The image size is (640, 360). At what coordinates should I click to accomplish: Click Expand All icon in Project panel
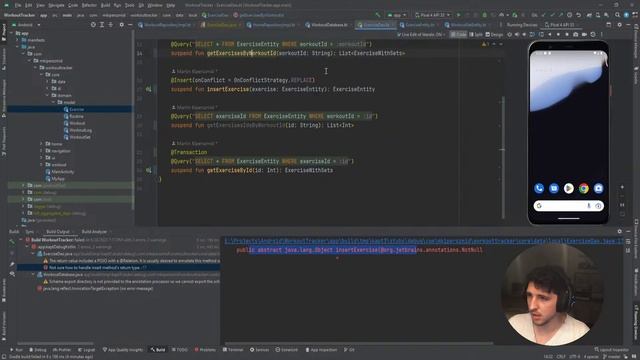(x=102, y=25)
